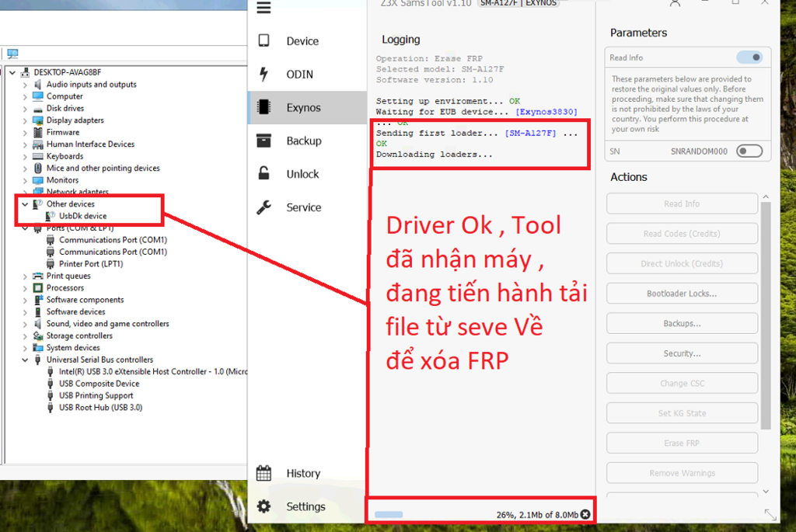The width and height of the screenshot is (796, 532).
Task: Select the Printer Port (LPT1) entry
Action: pyautogui.click(x=91, y=264)
